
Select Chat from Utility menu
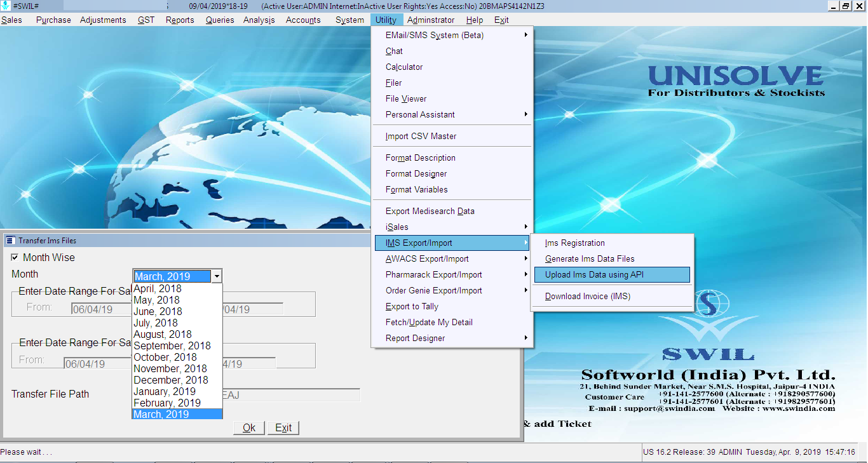452,51
